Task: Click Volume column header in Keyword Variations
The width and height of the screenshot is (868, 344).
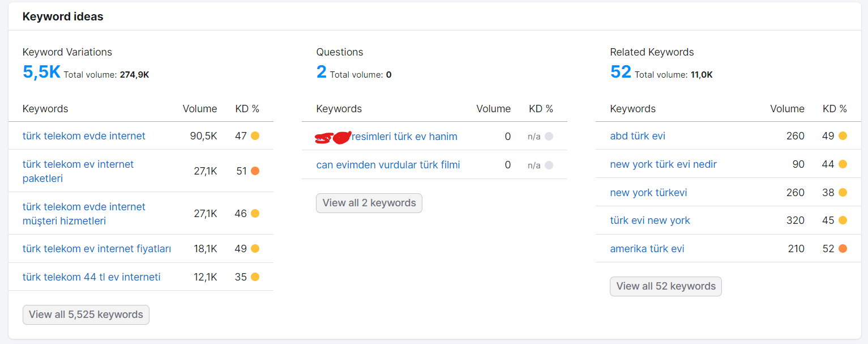Action: [200, 109]
